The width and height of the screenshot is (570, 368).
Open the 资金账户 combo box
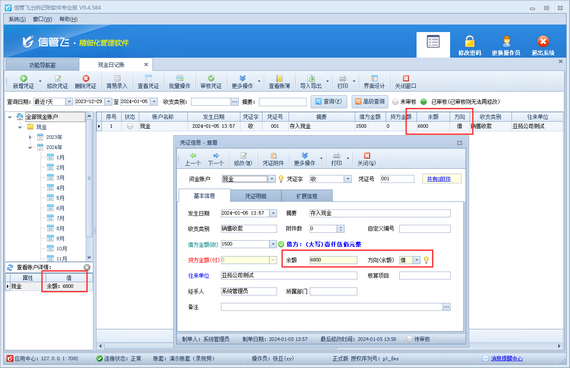click(271, 179)
